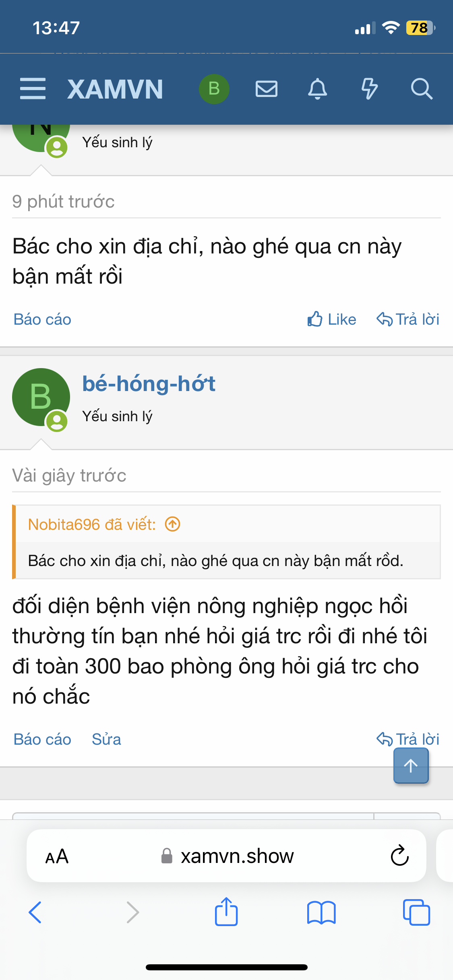Open the XAMVN home logo

(115, 89)
